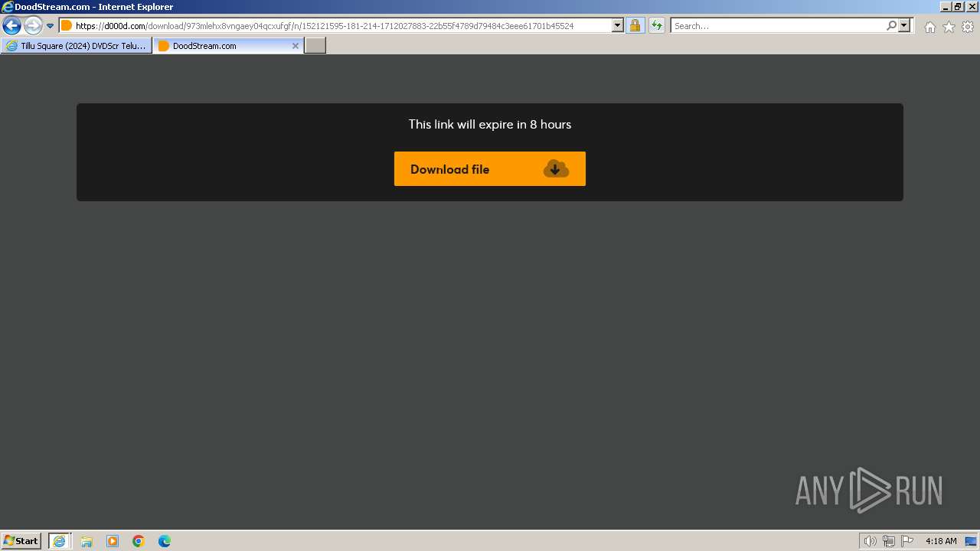The height and width of the screenshot is (551, 980).
Task: Click the IE logo in the title bar
Action: coord(8,6)
